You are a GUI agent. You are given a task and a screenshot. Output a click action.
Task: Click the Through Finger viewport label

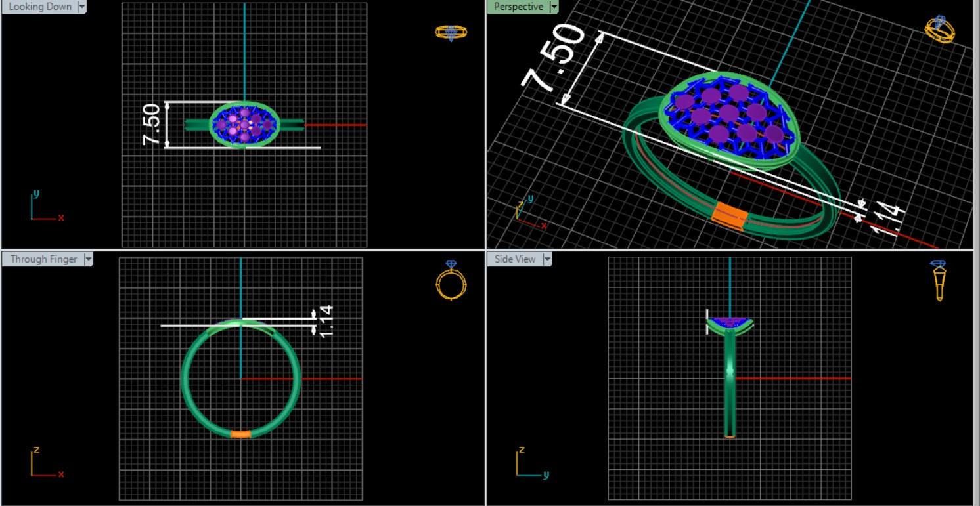(43, 259)
